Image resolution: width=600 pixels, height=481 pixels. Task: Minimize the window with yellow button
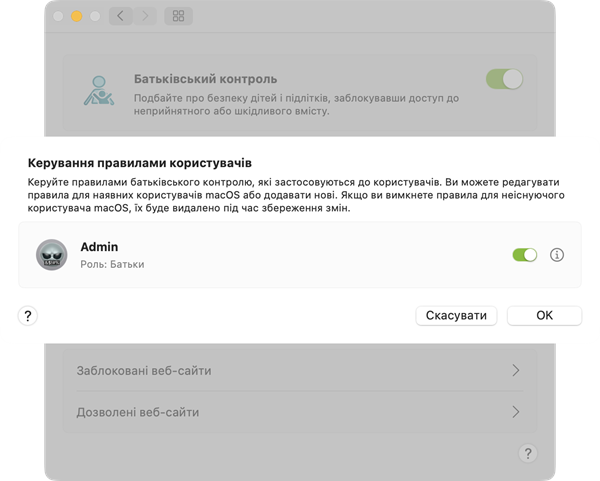(77, 16)
